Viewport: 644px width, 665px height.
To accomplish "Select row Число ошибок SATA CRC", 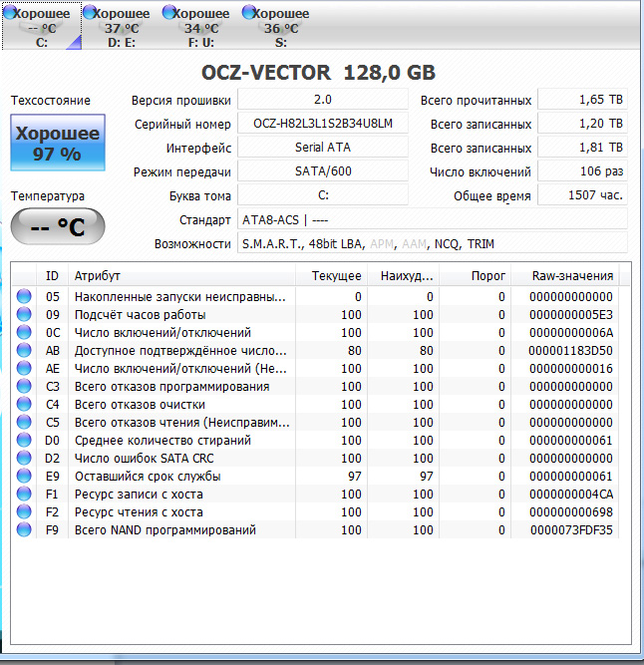I will 315,458.
